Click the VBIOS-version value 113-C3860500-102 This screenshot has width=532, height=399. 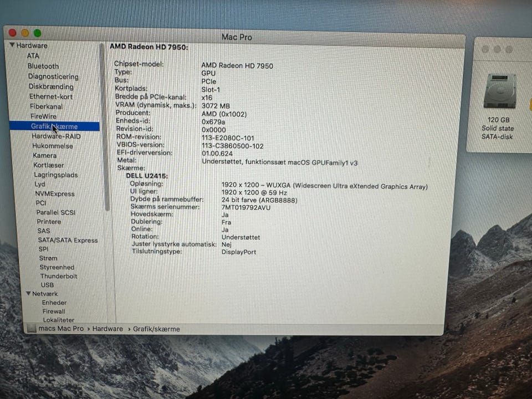coord(232,146)
